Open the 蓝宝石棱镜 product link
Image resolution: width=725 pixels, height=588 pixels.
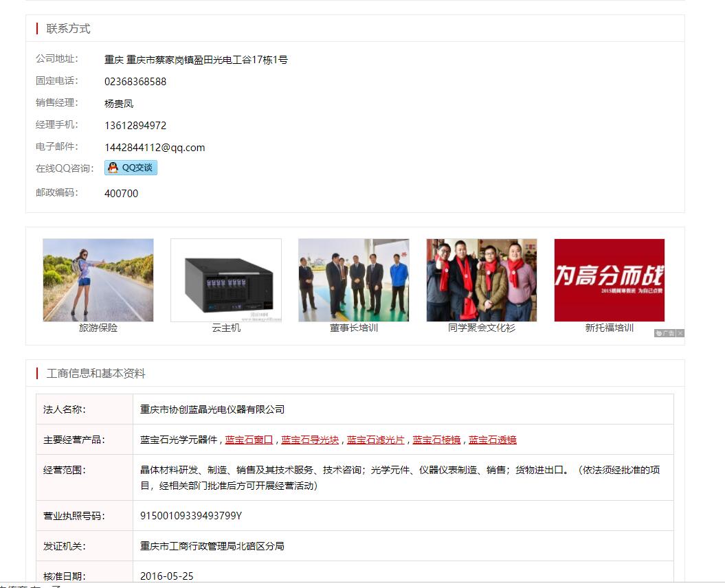(436, 440)
